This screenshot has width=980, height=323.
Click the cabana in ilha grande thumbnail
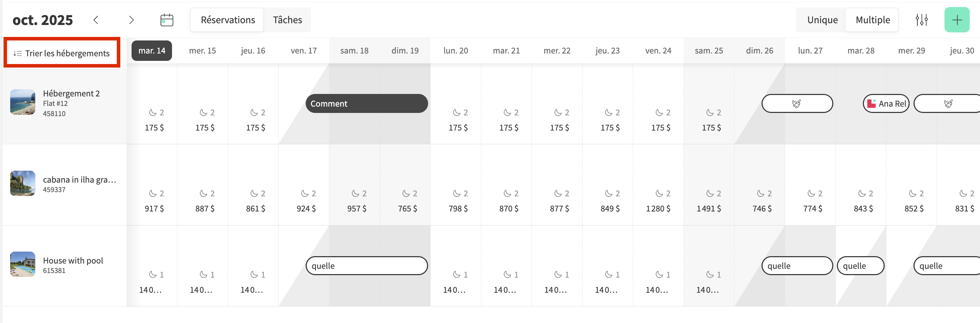coord(23,183)
